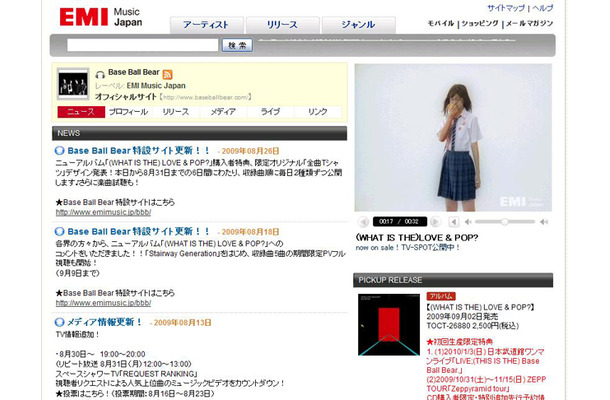Click the EMI Music Japan label name text
This screenshot has height=400, width=610.
click(156, 86)
